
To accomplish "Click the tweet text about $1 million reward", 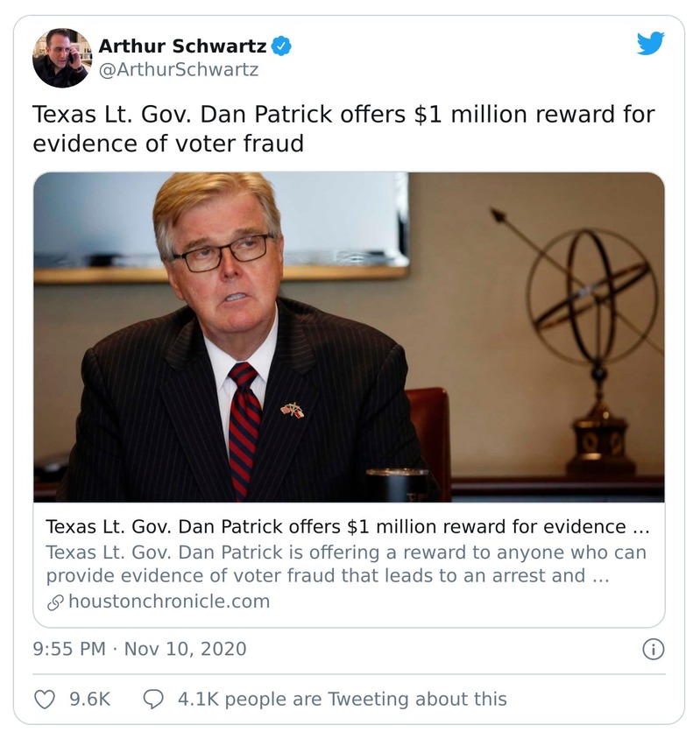I will (x=343, y=128).
